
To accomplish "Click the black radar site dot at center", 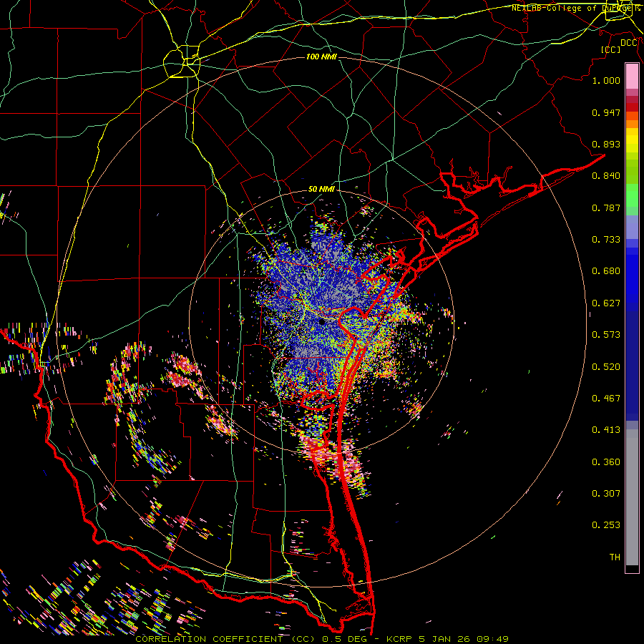I will tap(322, 322).
